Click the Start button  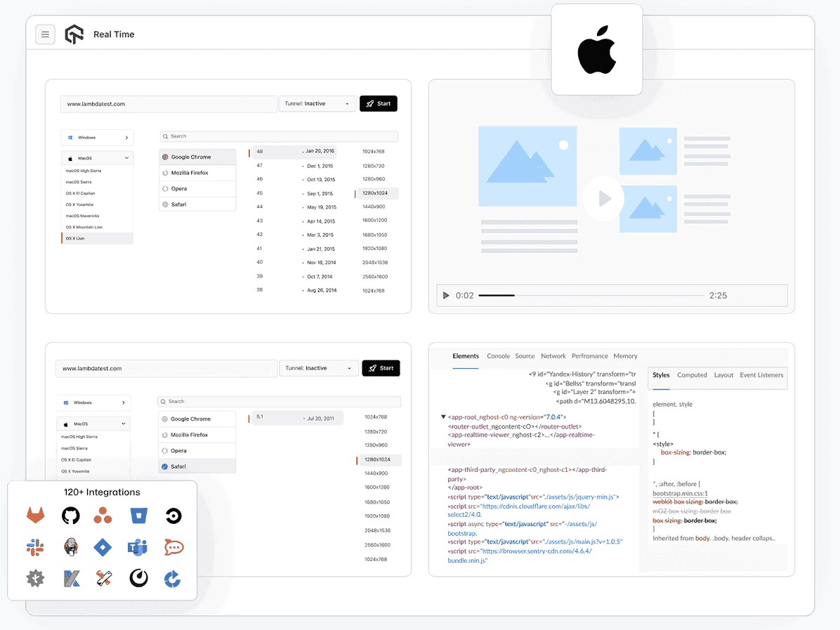click(378, 103)
